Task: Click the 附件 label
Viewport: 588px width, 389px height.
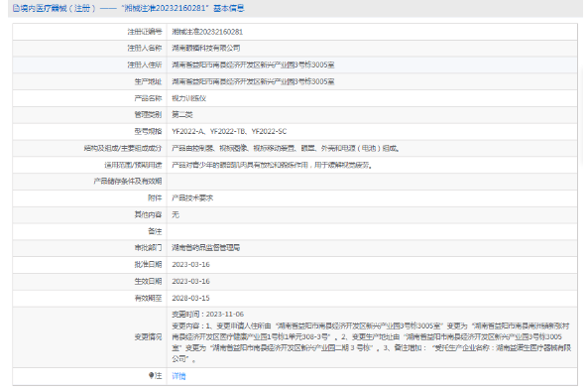Action: click(x=155, y=197)
